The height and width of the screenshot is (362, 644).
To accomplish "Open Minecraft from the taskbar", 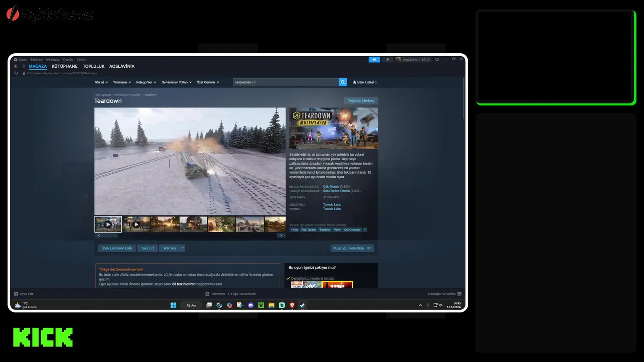I will [261, 305].
